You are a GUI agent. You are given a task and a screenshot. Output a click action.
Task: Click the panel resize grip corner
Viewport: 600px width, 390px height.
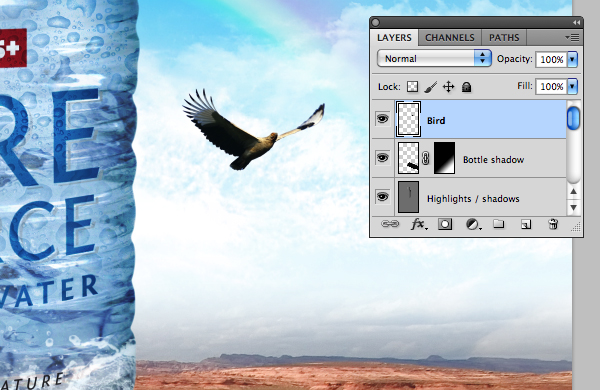576,227
